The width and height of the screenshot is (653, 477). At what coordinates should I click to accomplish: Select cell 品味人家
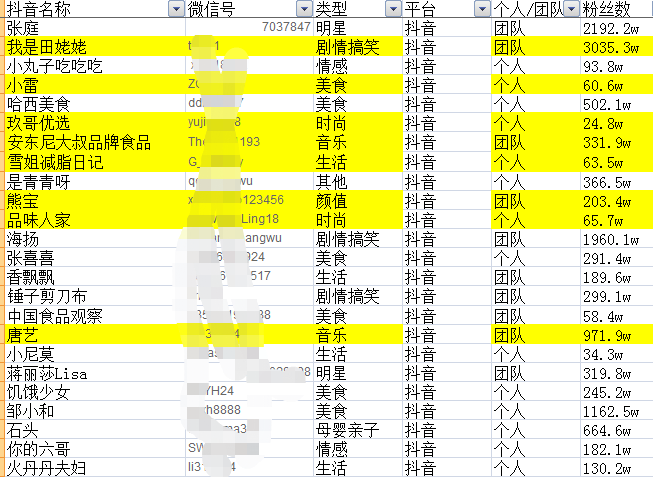(95, 220)
